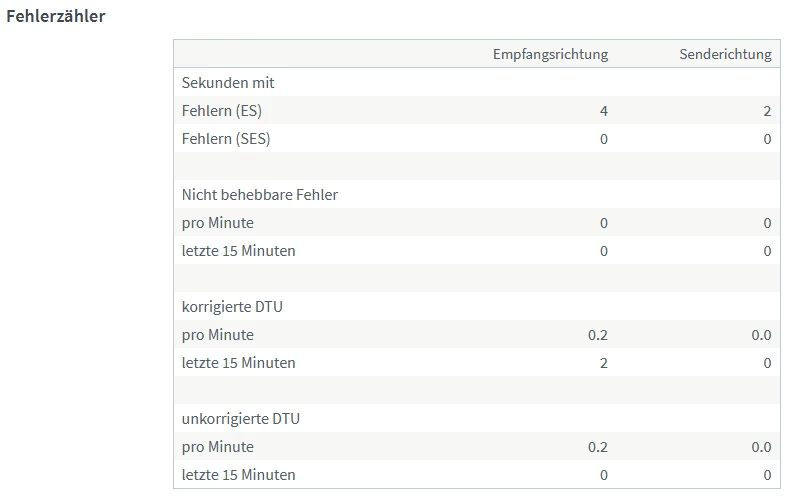Image resolution: width=793 pixels, height=496 pixels.
Task: Click the Fehlern (ES) Empfangsrichtung value 4
Action: click(x=603, y=111)
